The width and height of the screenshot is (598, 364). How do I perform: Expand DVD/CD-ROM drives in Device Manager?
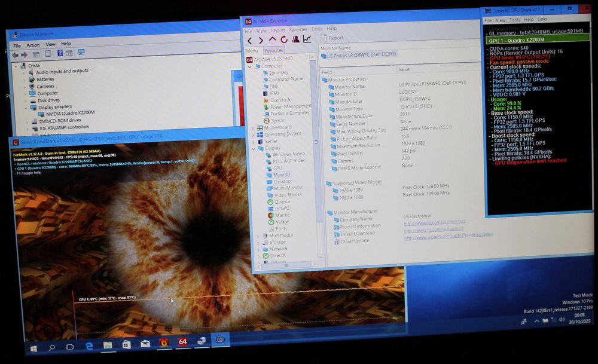click(27, 122)
